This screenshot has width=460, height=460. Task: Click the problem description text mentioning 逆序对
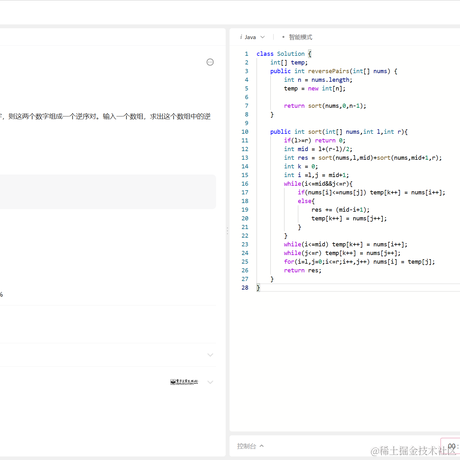105,116
